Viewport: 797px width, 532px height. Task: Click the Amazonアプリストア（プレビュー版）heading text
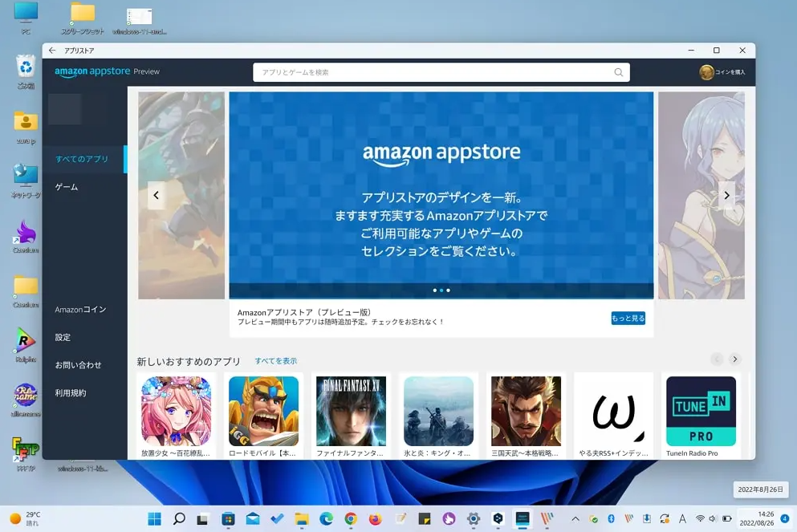304,312
